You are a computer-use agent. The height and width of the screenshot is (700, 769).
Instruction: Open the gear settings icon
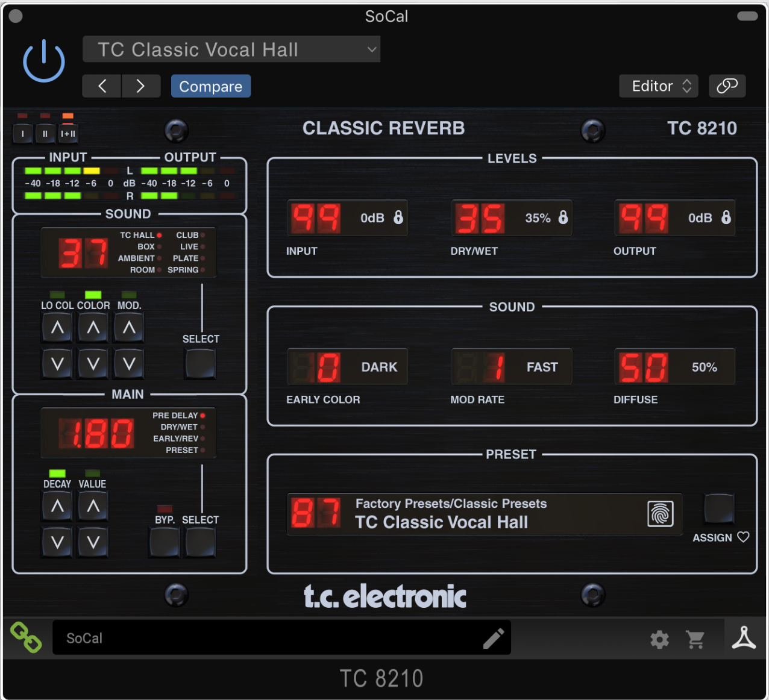(659, 639)
